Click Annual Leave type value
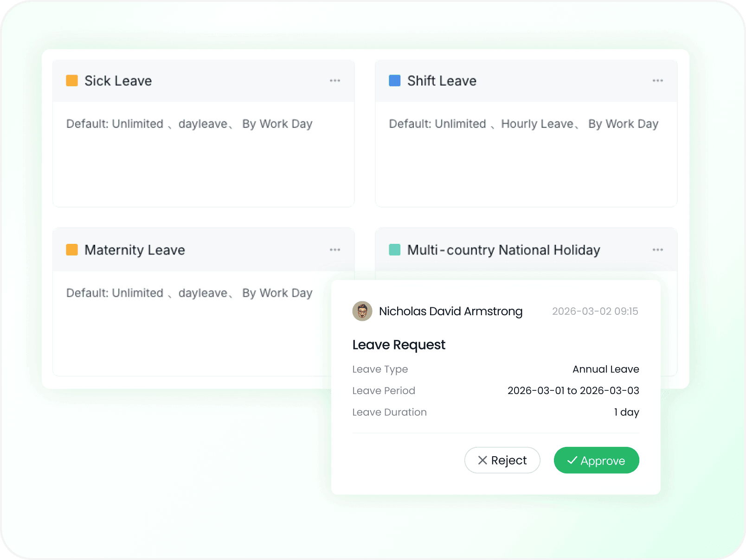This screenshot has width=746, height=560. tap(605, 369)
